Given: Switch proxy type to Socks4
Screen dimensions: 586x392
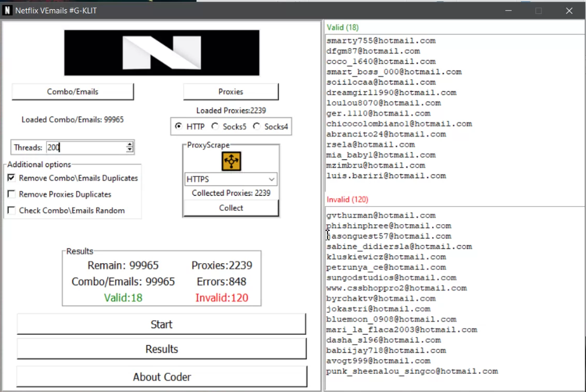Looking at the screenshot, I should (257, 126).
